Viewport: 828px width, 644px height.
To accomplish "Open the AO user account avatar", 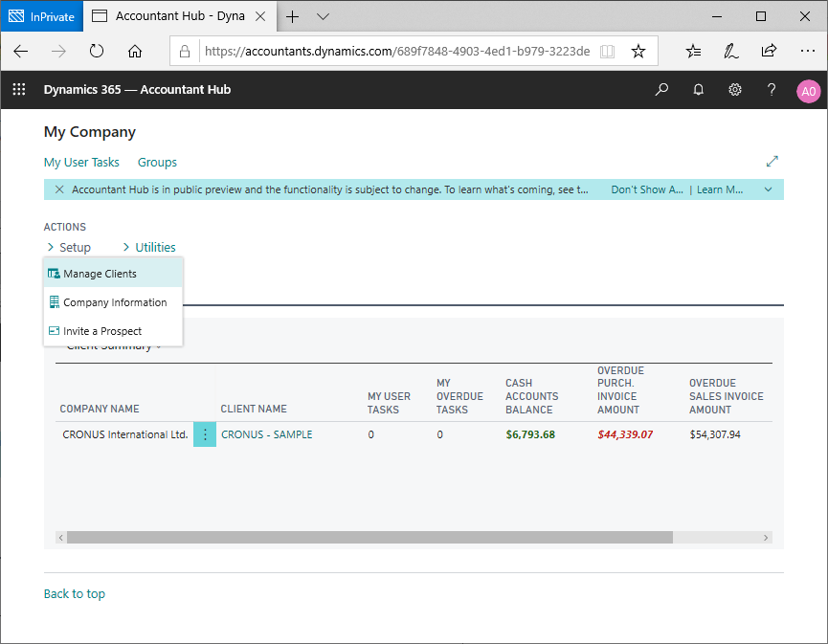I will [x=809, y=91].
